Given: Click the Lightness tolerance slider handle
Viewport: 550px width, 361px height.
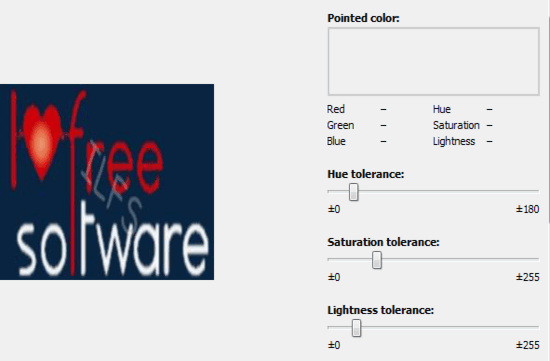Looking at the screenshot, I should coord(356,328).
